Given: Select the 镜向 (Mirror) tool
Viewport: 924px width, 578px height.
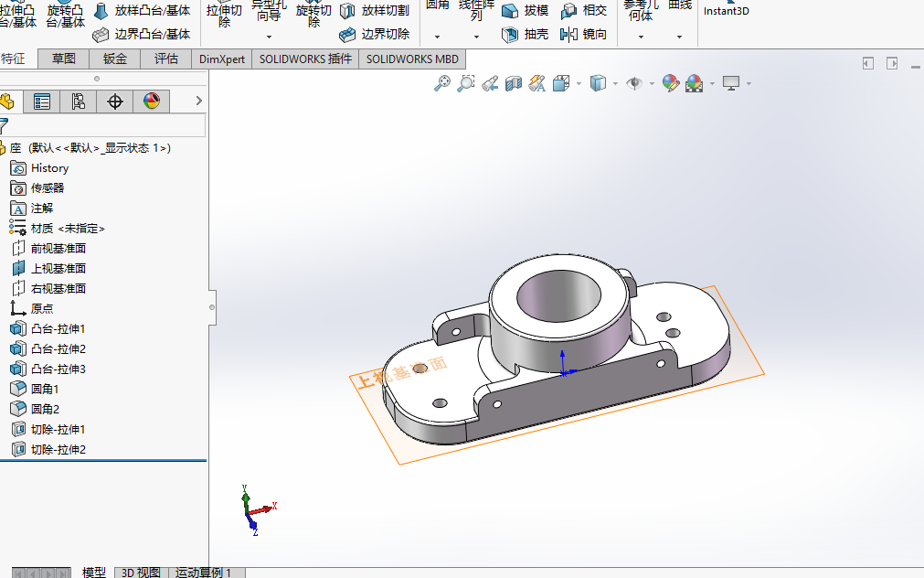Looking at the screenshot, I should [583, 35].
